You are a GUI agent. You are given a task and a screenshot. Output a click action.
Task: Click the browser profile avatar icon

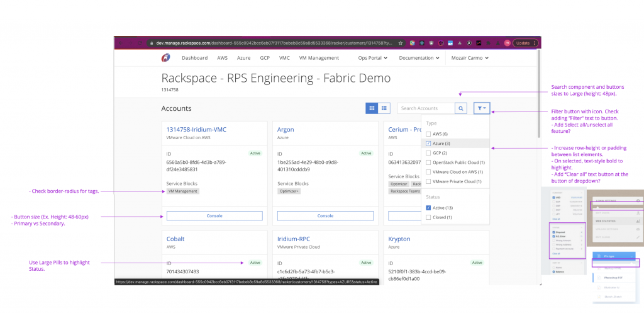coord(506,43)
